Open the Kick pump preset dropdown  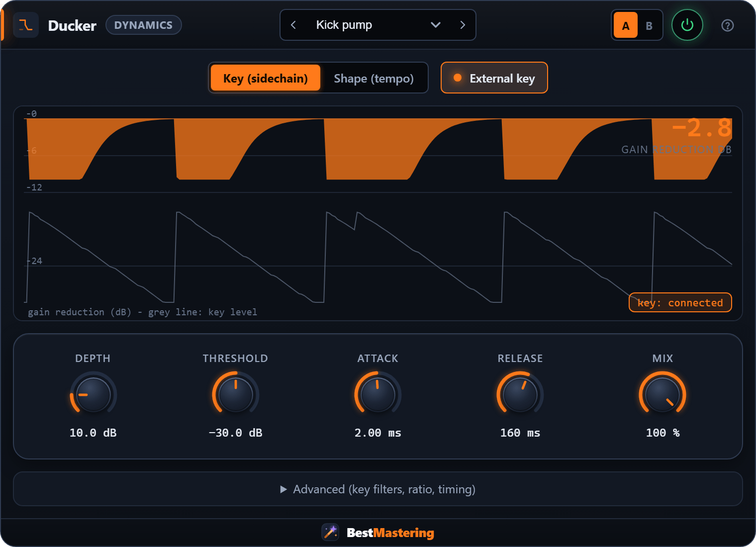[378, 25]
